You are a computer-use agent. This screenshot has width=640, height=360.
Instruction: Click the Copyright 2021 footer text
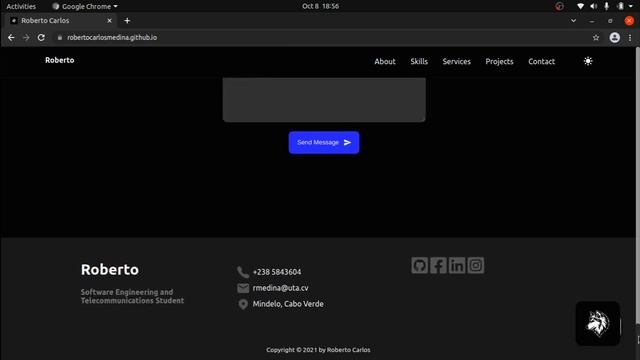318,350
